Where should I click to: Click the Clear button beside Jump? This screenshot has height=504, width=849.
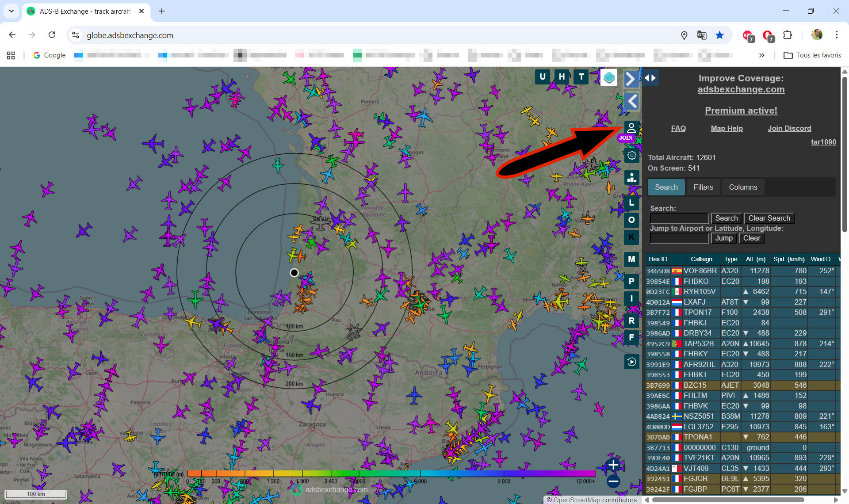(x=752, y=238)
